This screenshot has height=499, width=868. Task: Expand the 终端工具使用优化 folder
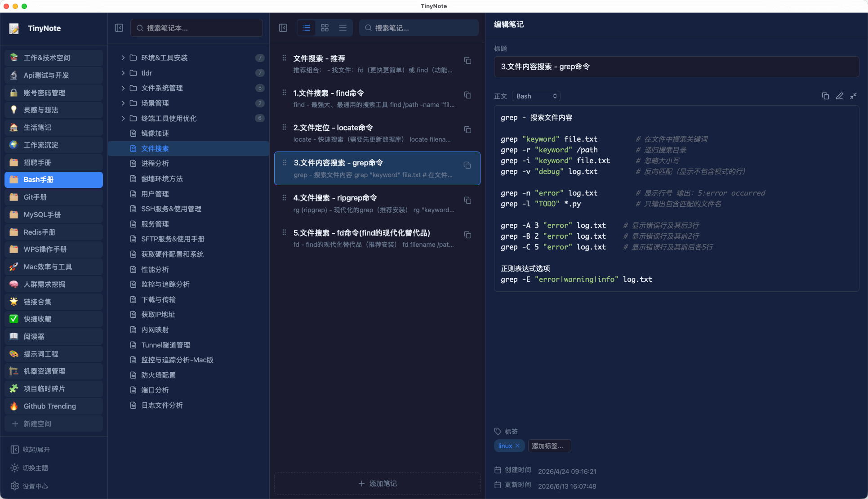click(123, 118)
